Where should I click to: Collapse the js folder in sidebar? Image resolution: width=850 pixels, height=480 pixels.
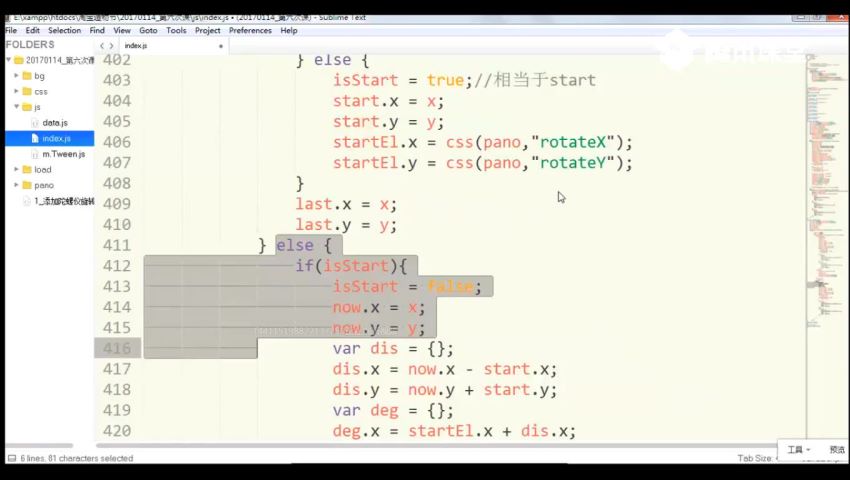tap(16, 107)
